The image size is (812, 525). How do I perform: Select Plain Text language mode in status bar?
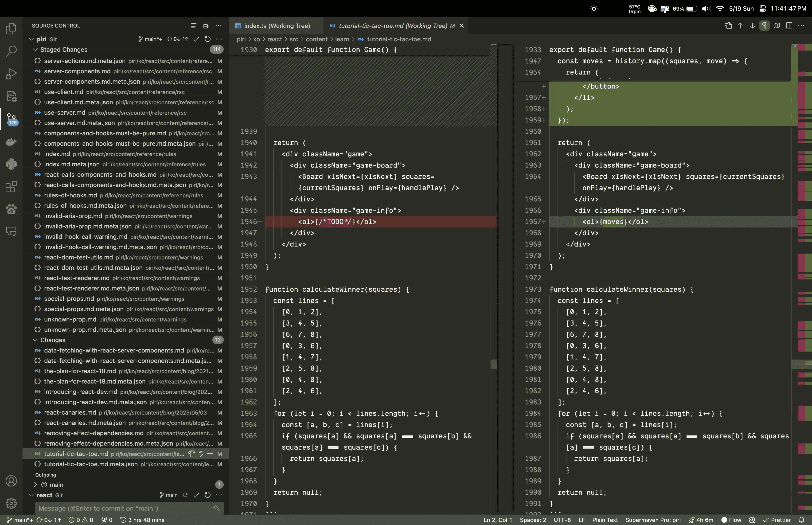pyautogui.click(x=605, y=520)
